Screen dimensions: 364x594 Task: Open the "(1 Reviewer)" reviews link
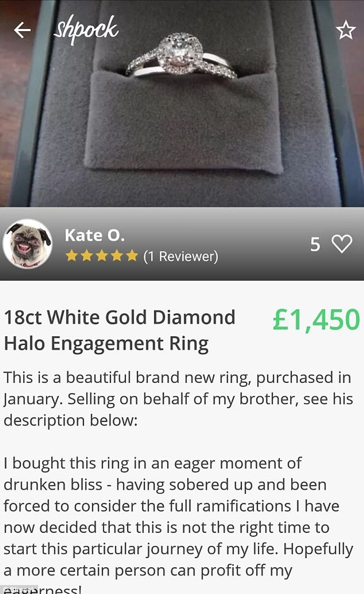(181, 256)
